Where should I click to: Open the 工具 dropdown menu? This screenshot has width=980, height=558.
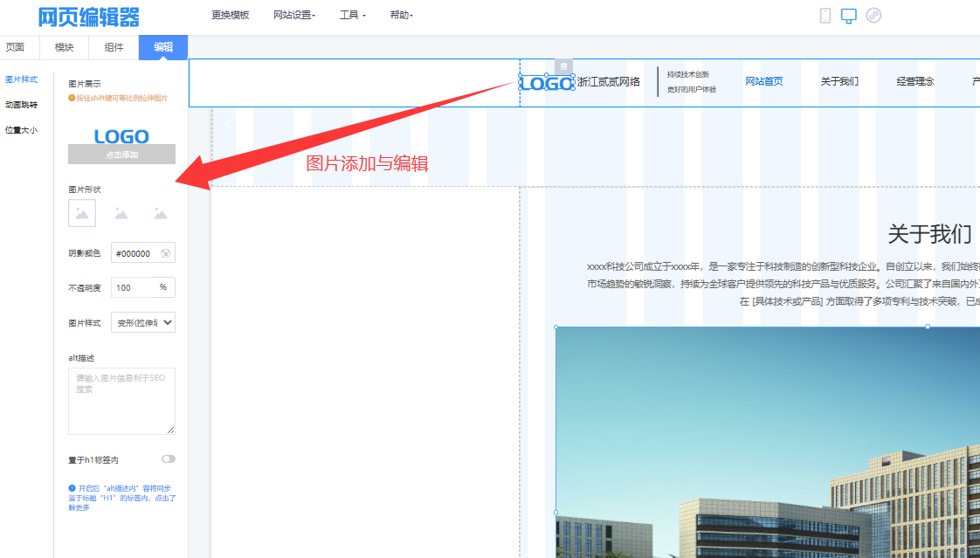(x=353, y=16)
